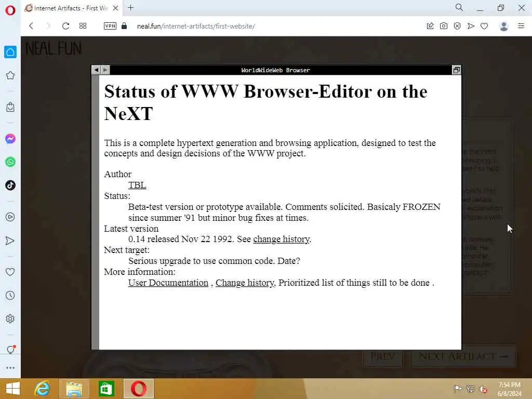Viewport: 532px width, 399px height.
Task: Take a snapshot with camera icon
Action: click(x=444, y=26)
